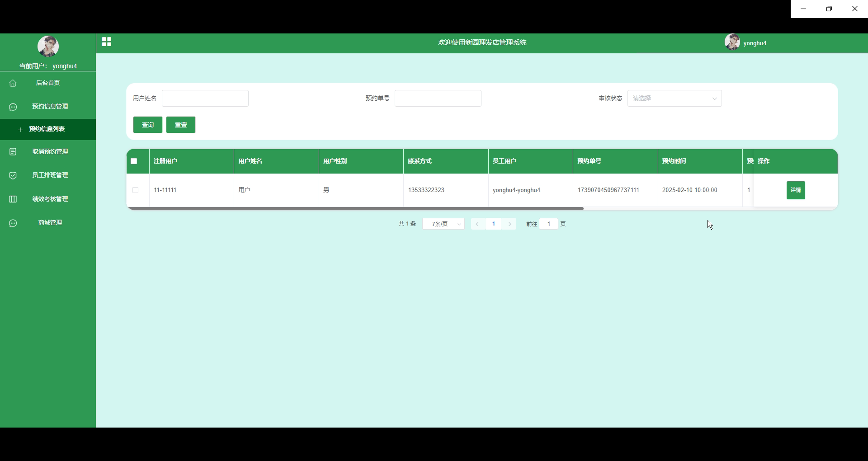Click the 前往 page number input
Image resolution: width=868 pixels, height=461 pixels.
(x=549, y=224)
